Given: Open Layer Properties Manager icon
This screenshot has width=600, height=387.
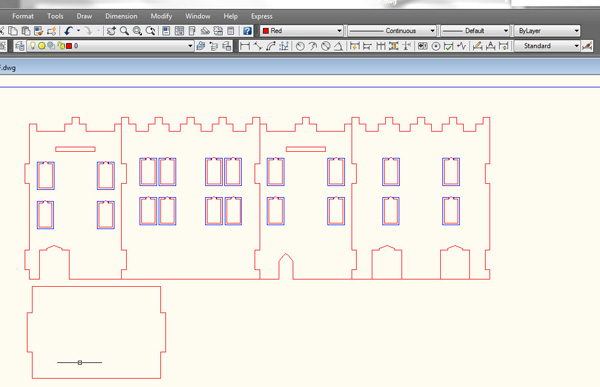Looking at the screenshot, I should click(x=20, y=46).
